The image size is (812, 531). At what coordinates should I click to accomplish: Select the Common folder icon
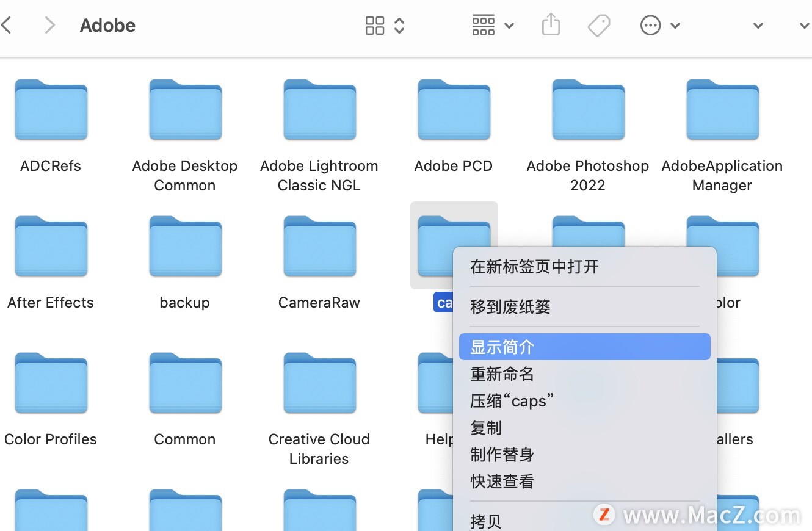tap(186, 383)
